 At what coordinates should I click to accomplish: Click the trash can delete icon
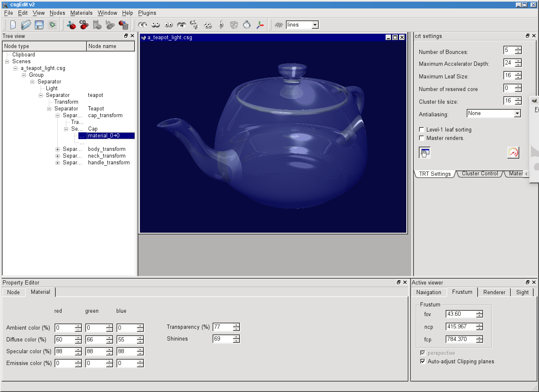click(x=123, y=25)
